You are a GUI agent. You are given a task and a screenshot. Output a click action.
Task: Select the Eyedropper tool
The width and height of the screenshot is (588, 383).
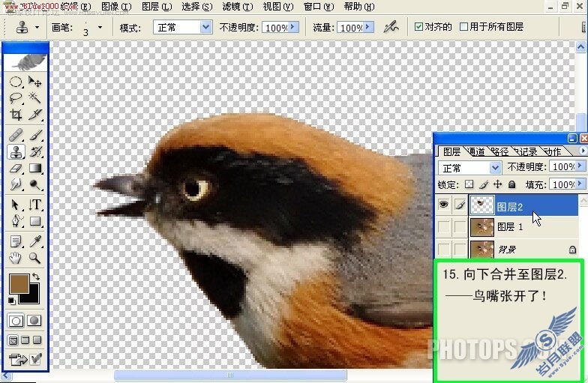[34, 241]
